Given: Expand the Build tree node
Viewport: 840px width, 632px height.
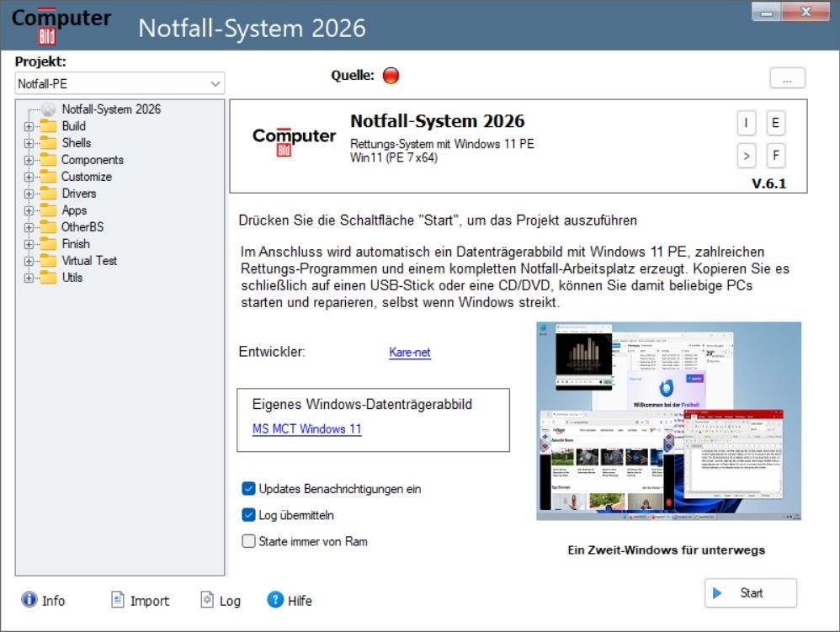Looking at the screenshot, I should point(29,127).
